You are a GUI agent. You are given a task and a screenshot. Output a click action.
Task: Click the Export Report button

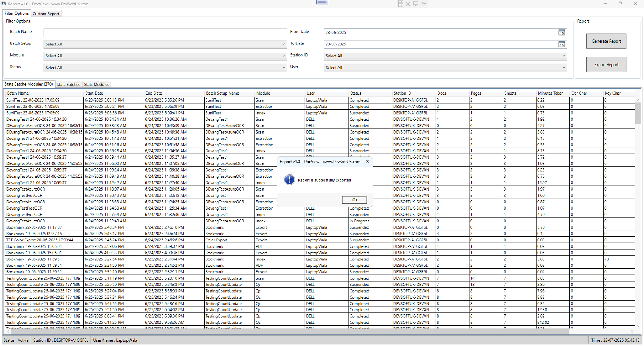click(606, 64)
